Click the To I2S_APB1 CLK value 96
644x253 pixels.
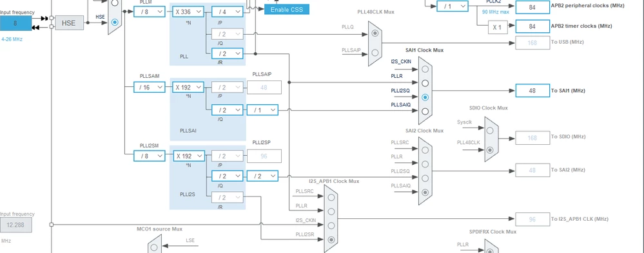(532, 220)
